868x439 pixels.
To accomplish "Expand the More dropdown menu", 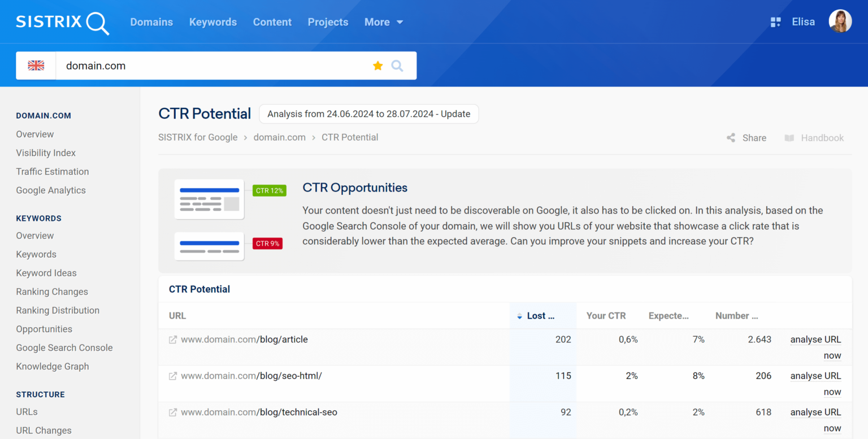I will point(384,22).
